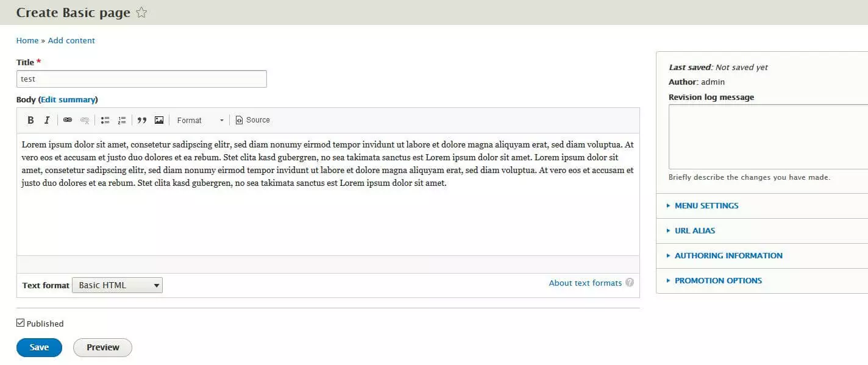868x365 pixels.
Task: Click into the Revision log message textarea
Action: (768, 136)
